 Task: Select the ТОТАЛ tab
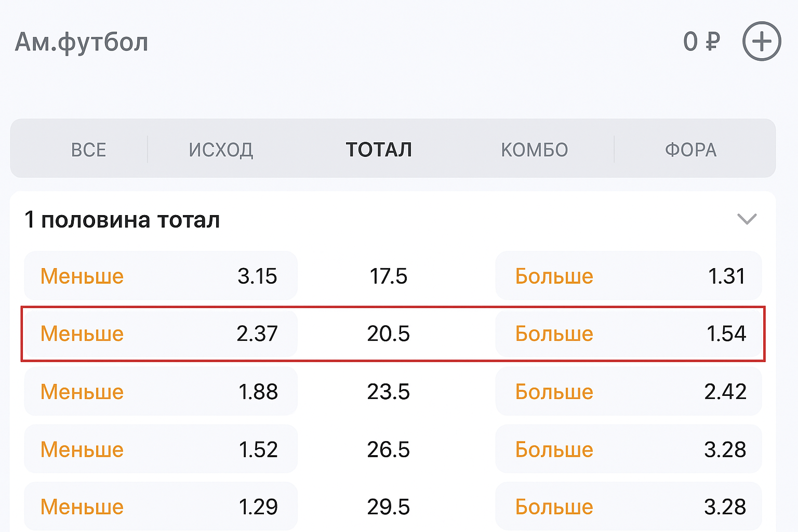[379, 150]
